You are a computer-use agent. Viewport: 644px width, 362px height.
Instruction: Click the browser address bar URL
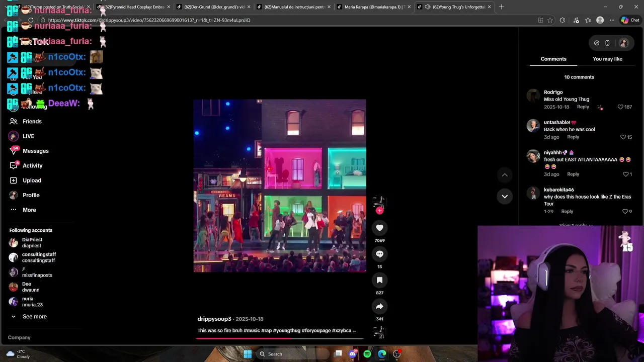(149, 20)
